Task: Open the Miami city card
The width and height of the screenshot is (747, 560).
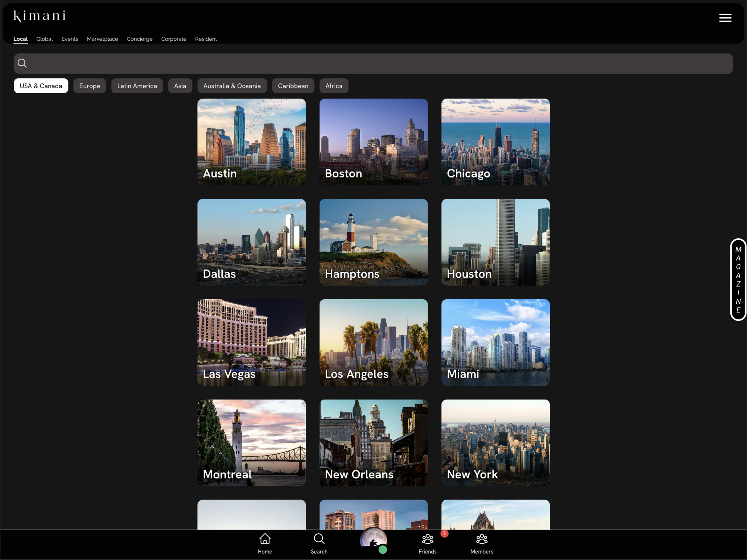Action: [x=495, y=342]
